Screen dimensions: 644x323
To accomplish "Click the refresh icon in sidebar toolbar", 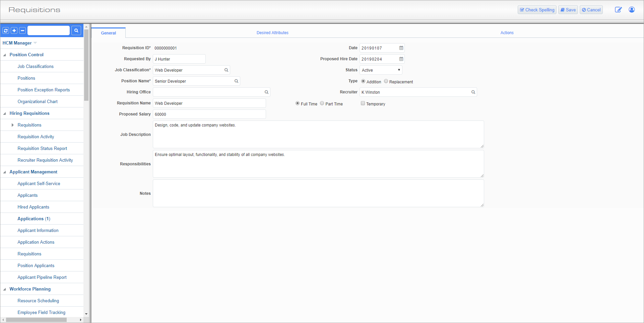I will point(6,30).
